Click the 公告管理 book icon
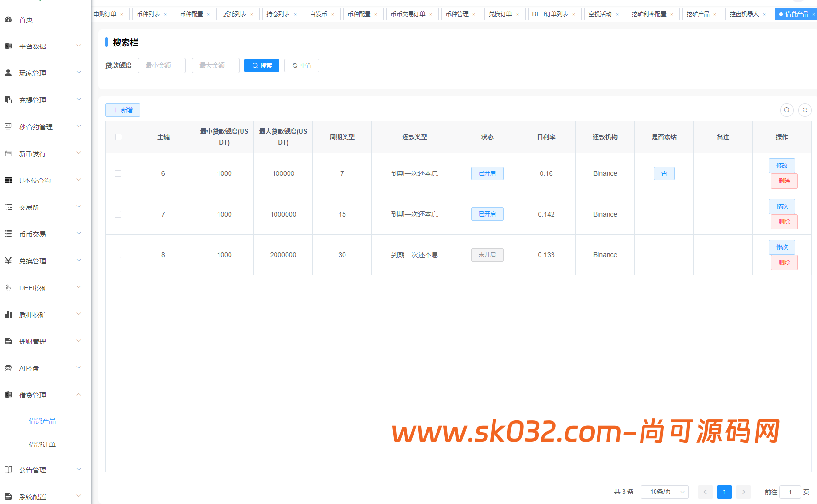Screen dimensions: 817x504 pyautogui.click(x=8, y=470)
